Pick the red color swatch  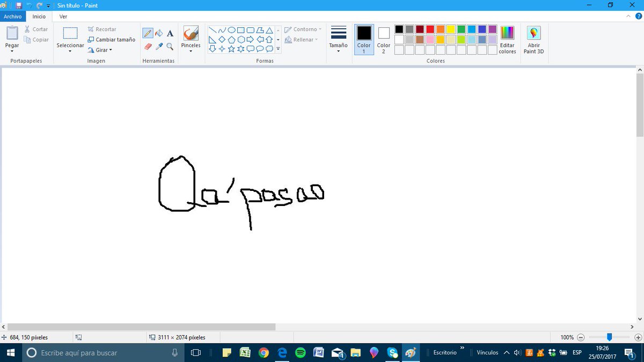pyautogui.click(x=430, y=29)
